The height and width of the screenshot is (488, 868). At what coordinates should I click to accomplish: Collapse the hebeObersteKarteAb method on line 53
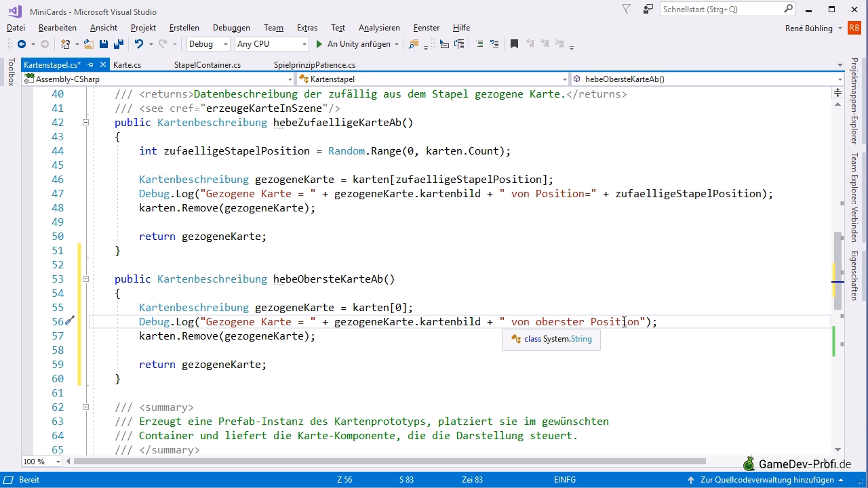coord(85,279)
